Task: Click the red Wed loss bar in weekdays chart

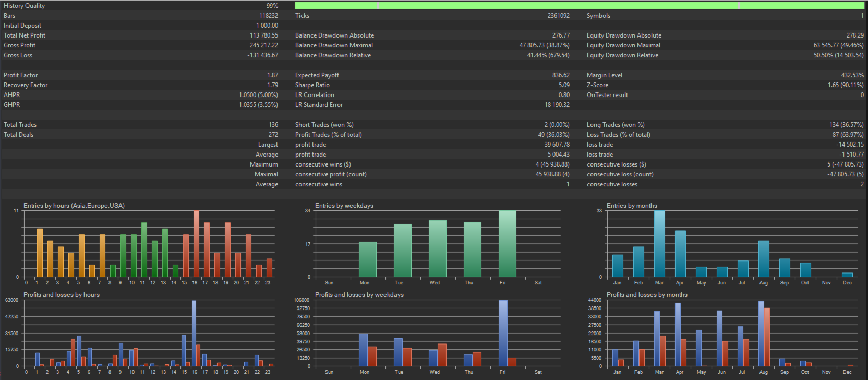Action: point(442,355)
